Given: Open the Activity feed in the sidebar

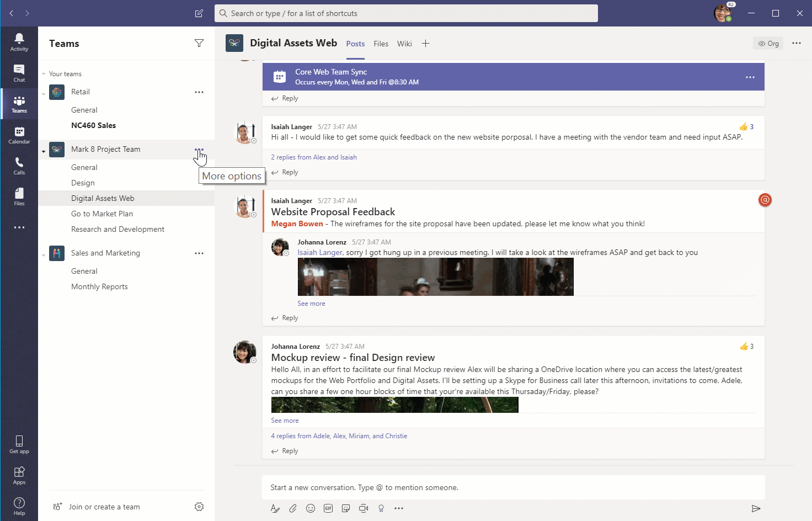Looking at the screenshot, I should [19, 42].
